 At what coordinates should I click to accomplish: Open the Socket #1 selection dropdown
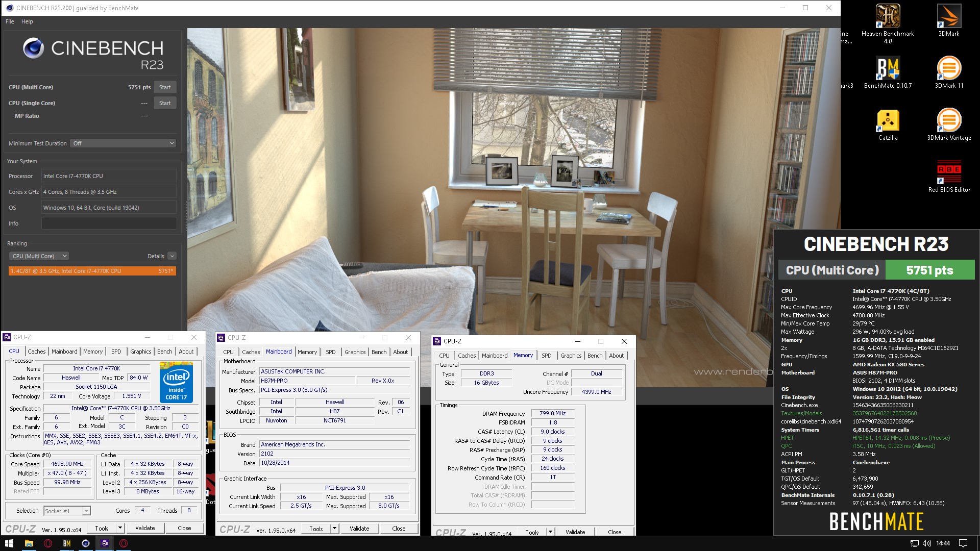(67, 511)
